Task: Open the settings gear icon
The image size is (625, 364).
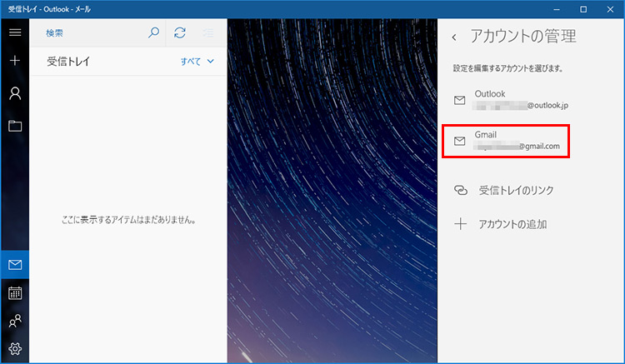Action: (14, 349)
